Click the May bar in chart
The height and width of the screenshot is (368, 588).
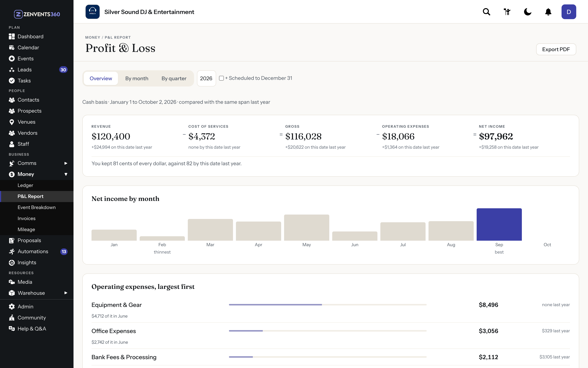point(307,228)
